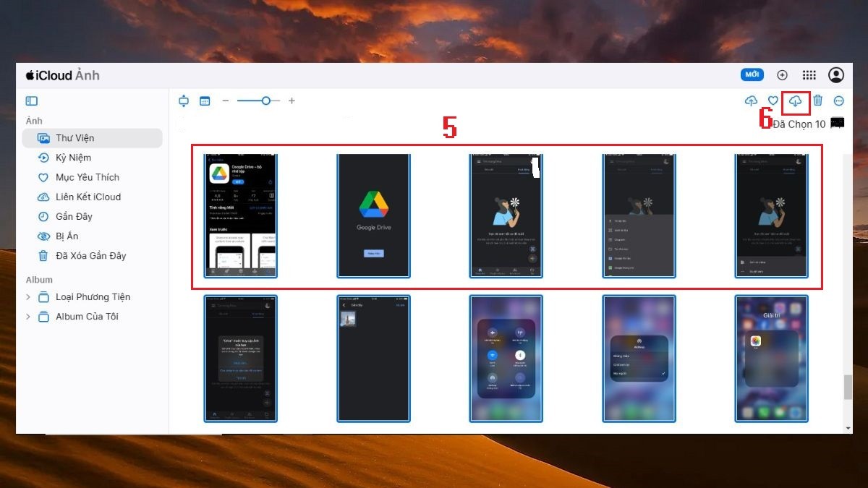
Task: Expand the Loại Phương Tiện album group
Action: click(x=28, y=297)
